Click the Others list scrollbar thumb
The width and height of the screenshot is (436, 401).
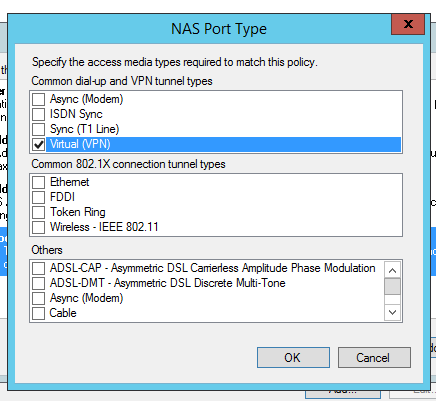(x=392, y=287)
